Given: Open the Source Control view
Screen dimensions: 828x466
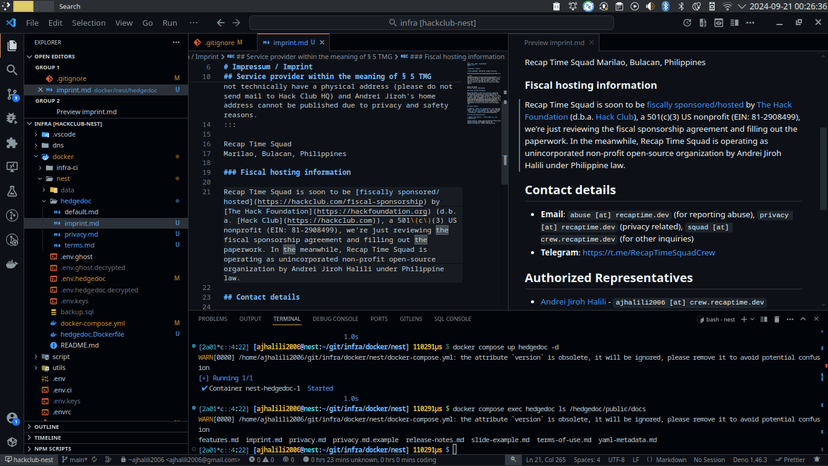Looking at the screenshot, I should [12, 94].
